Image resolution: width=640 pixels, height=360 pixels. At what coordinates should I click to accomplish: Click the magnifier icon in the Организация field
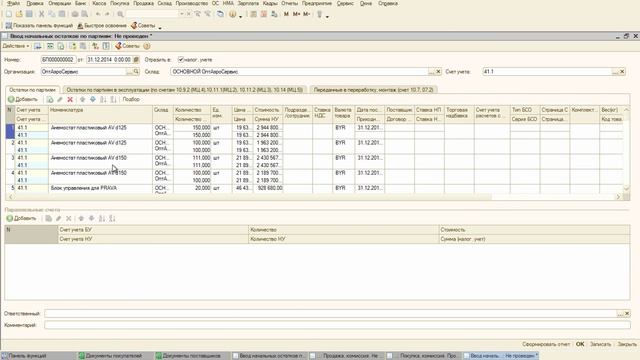(136, 71)
